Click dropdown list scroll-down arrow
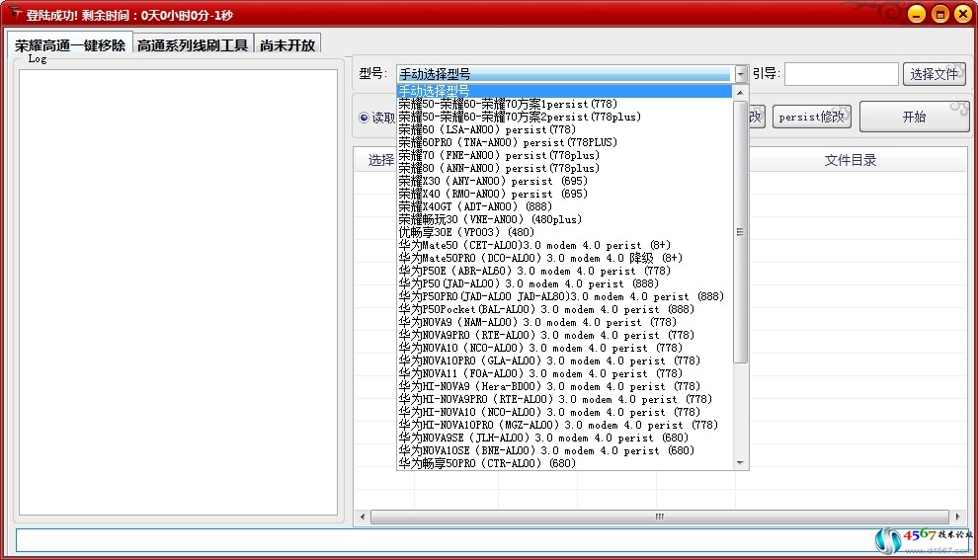This screenshot has width=978, height=560. tap(740, 463)
